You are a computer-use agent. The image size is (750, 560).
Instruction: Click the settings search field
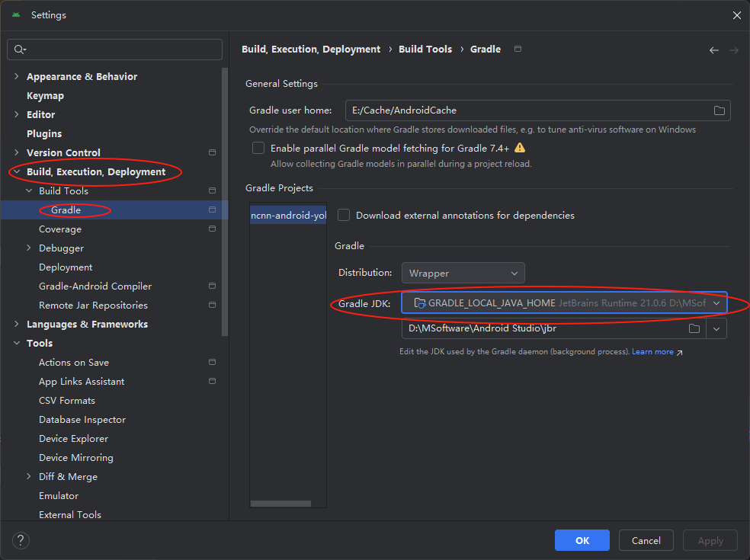(x=115, y=50)
